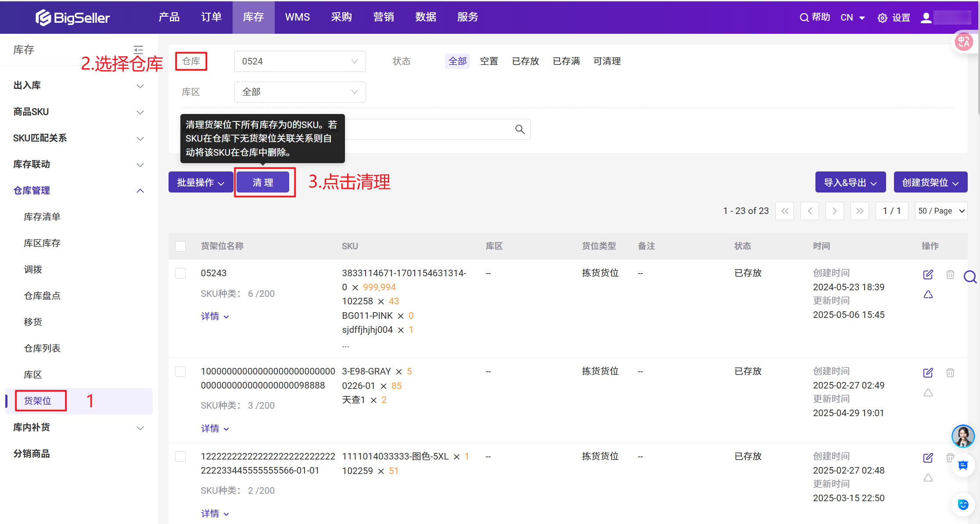Filter status by 空置
Viewport: 980px width, 524px height.
(489, 61)
